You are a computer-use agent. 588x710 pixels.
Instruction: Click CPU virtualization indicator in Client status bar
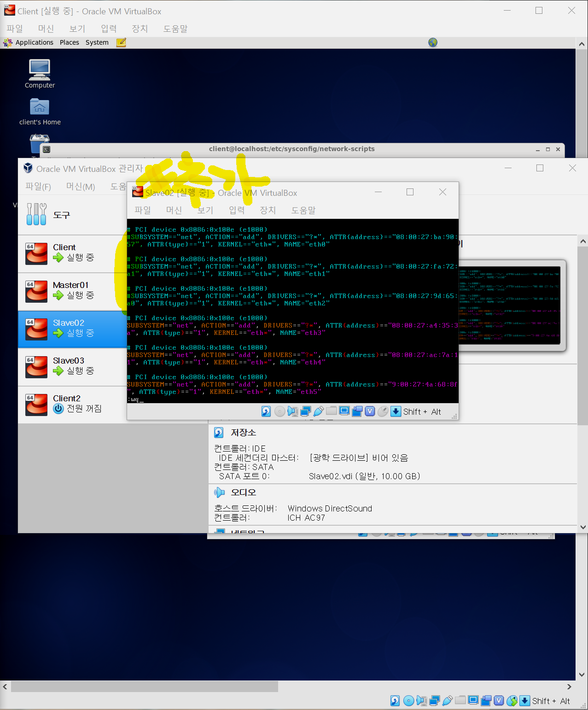499,701
